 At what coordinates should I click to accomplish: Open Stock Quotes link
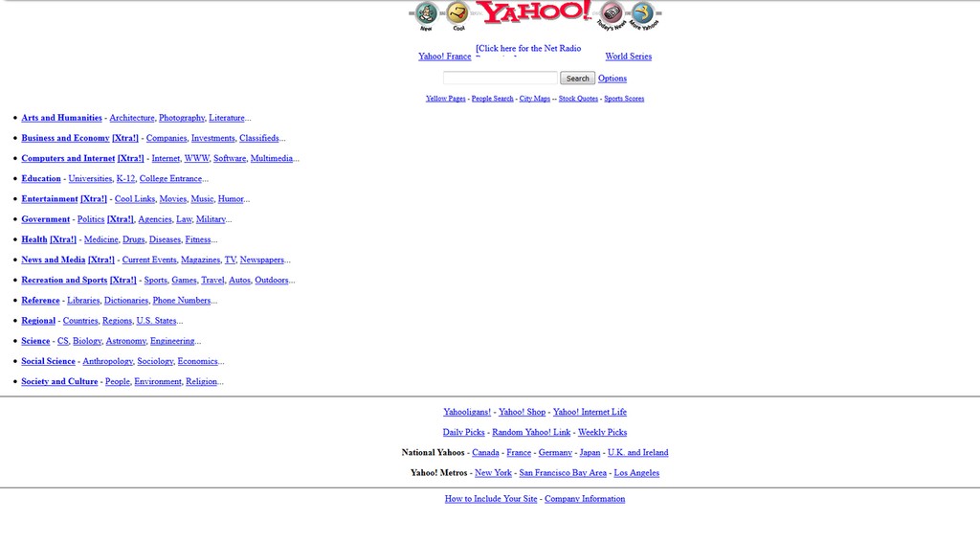coord(578,99)
